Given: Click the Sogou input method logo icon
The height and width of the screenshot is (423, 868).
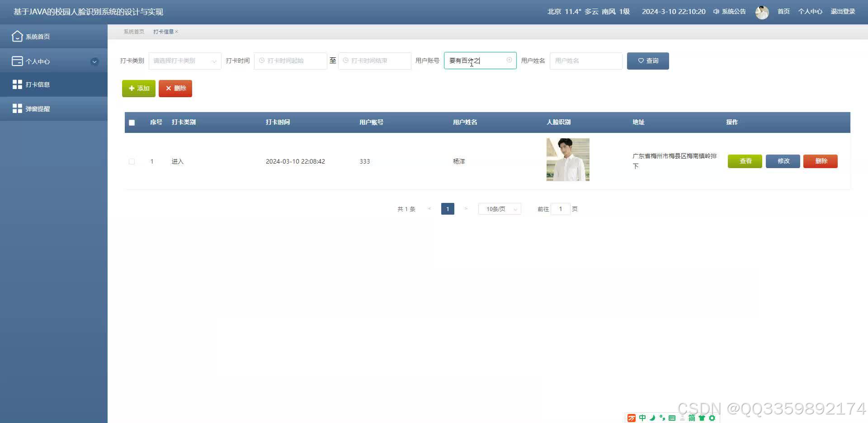Looking at the screenshot, I should point(632,418).
